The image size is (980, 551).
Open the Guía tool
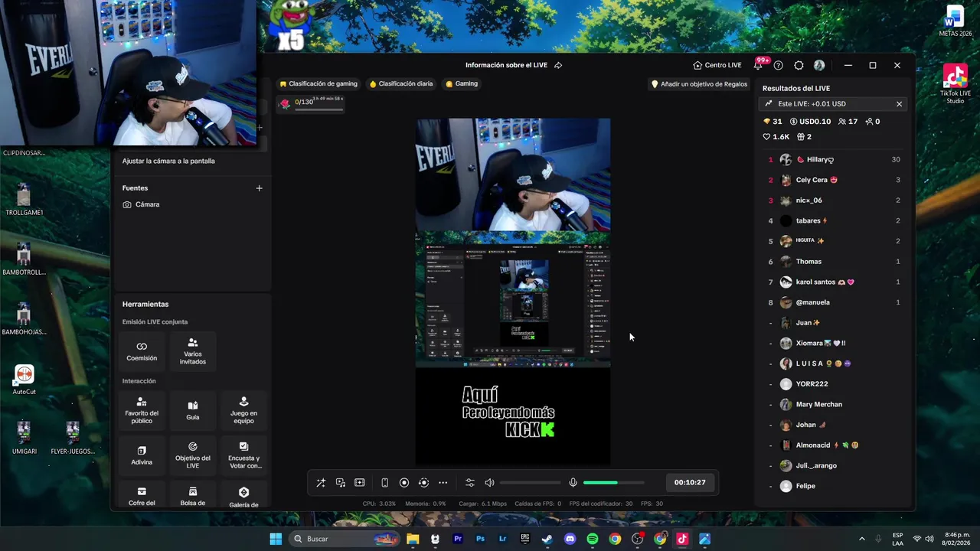point(193,410)
